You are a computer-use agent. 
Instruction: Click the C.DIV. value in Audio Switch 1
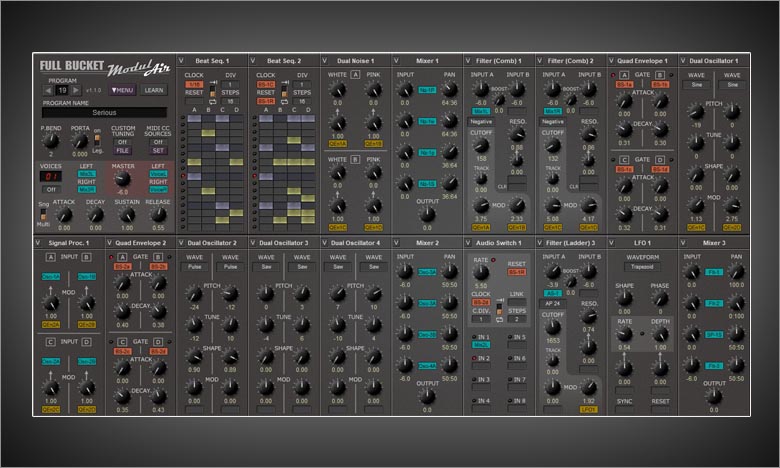(481, 319)
